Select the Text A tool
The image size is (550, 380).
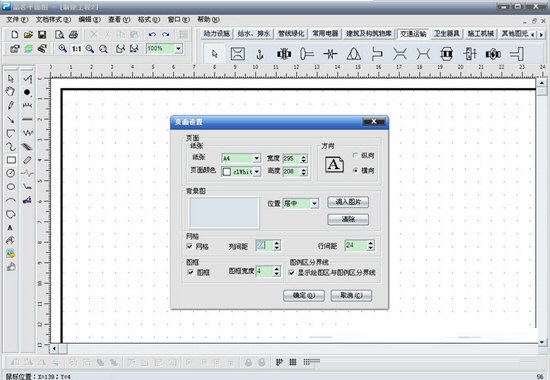tap(10, 228)
